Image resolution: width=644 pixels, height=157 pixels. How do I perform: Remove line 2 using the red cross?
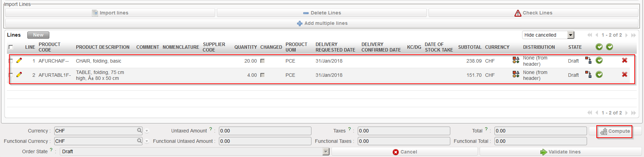pos(624,75)
